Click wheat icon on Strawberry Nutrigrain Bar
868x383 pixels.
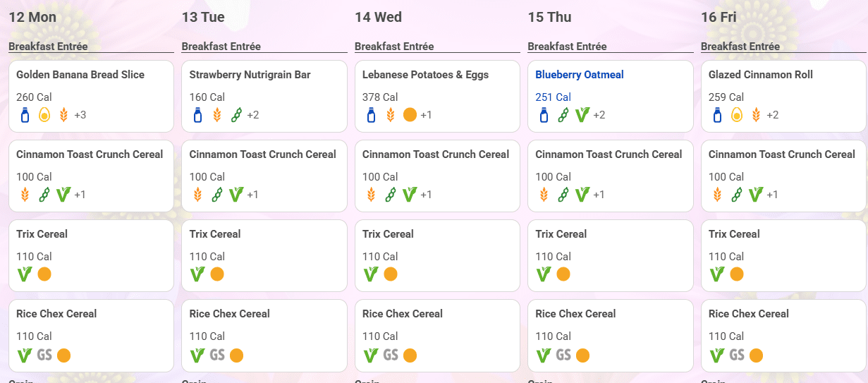point(217,115)
